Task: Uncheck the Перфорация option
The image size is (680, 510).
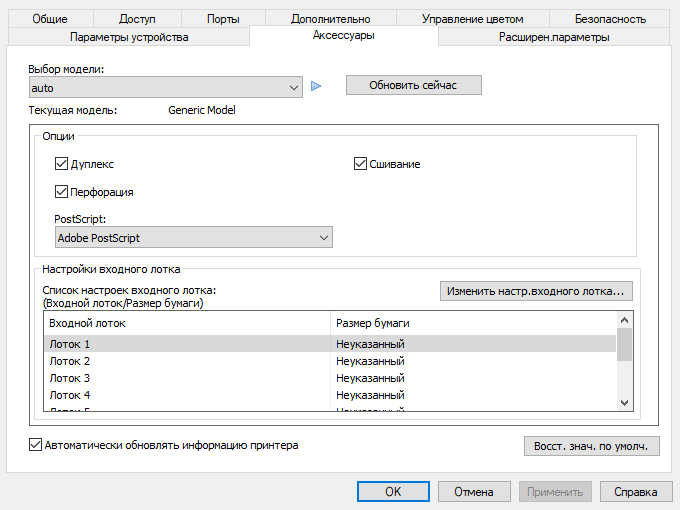Action: point(61,192)
